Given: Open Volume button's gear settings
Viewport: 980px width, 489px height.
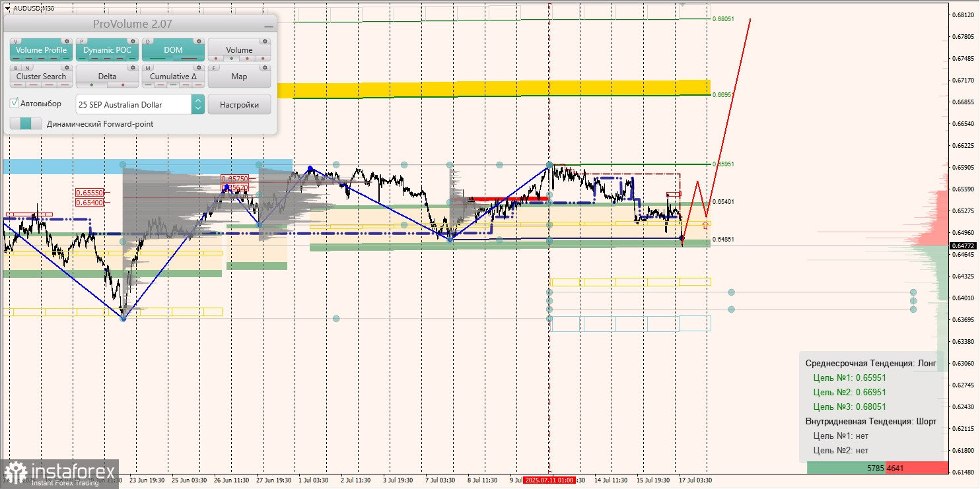Looking at the screenshot, I should pyautogui.click(x=264, y=41).
